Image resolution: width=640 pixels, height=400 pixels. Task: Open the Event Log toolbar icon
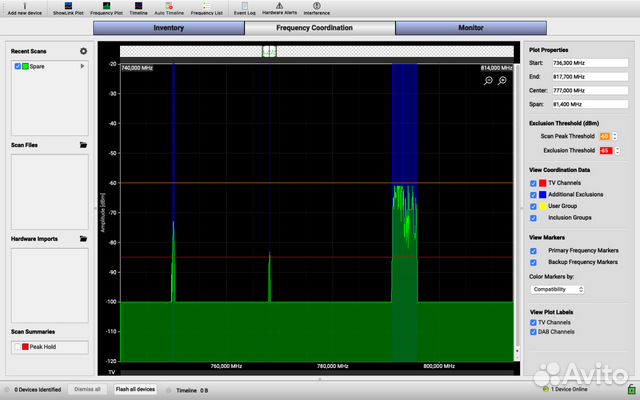point(244,8)
